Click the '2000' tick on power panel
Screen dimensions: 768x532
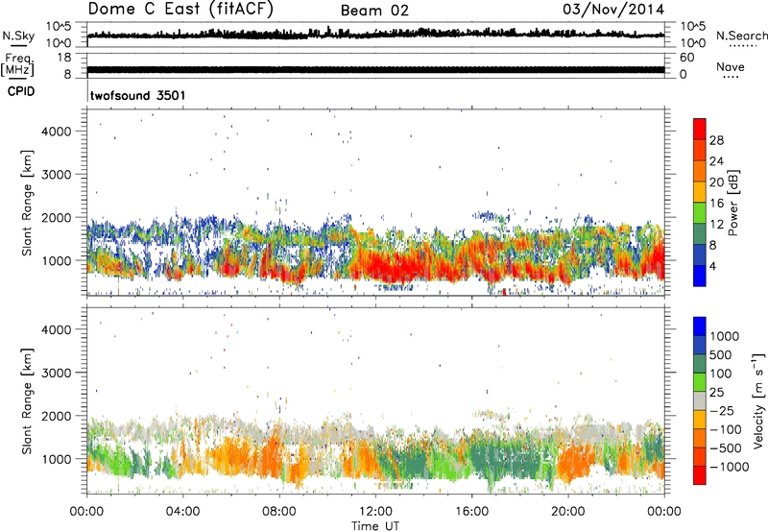tap(57, 217)
